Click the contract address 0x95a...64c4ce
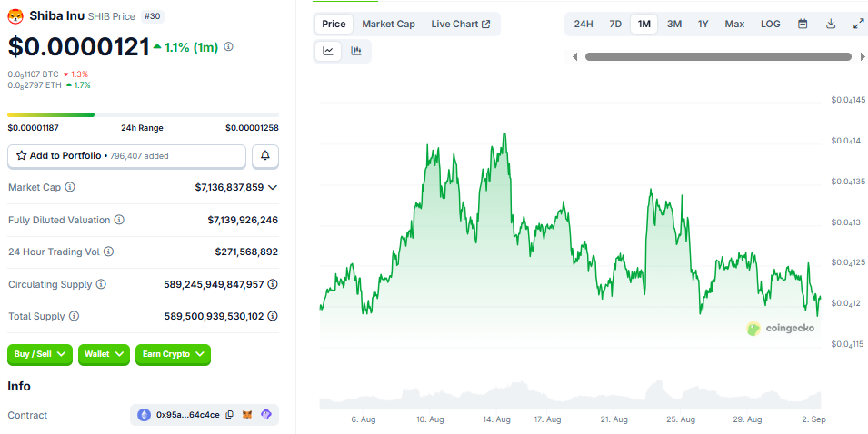The image size is (868, 434). click(x=187, y=415)
